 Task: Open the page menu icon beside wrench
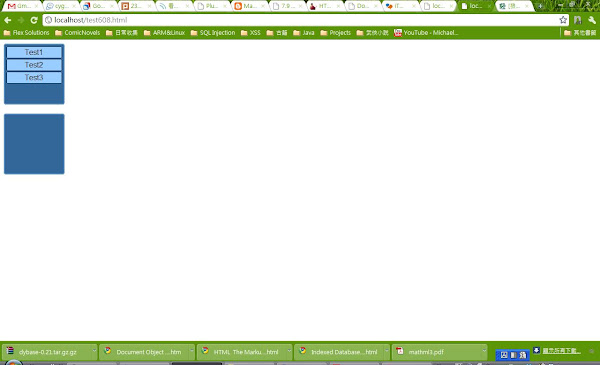tap(577, 20)
